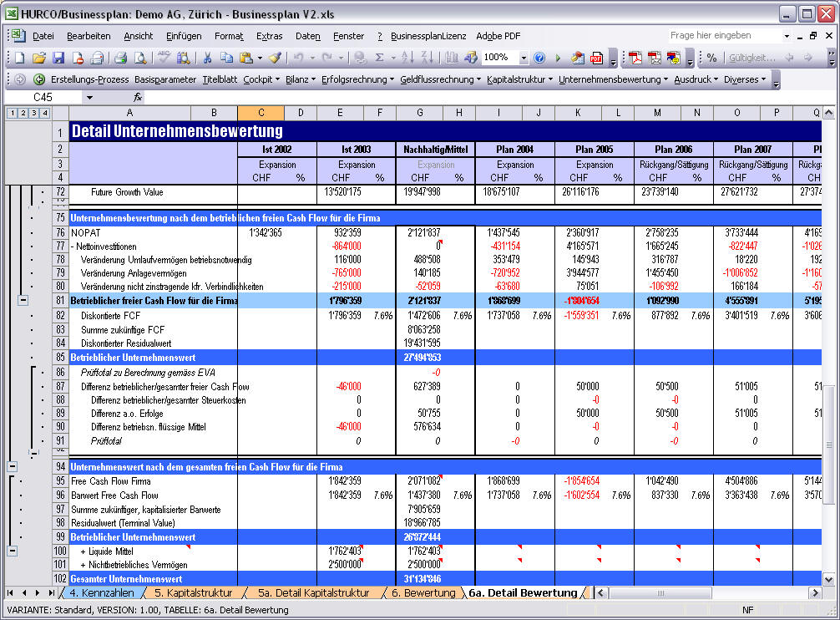Collapse outline group at row 81
The width and height of the screenshot is (840, 620).
click(23, 301)
